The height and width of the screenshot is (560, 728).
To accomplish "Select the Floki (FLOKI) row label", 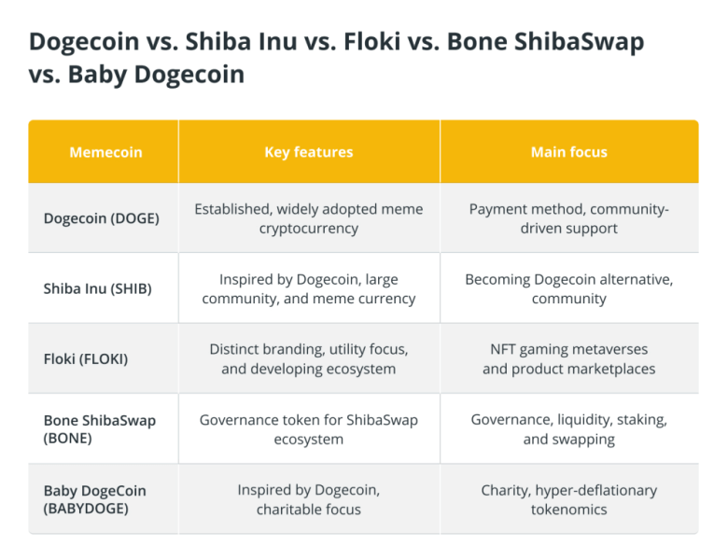I will [86, 359].
